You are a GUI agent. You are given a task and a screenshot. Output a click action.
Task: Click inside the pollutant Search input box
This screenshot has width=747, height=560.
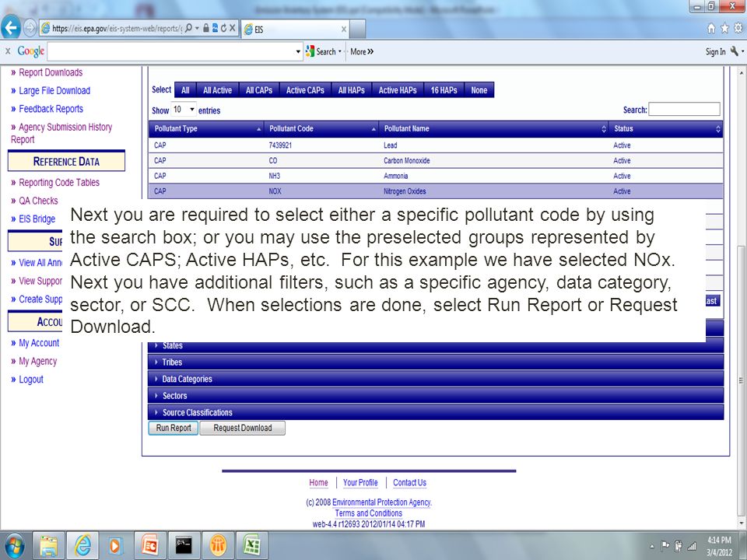pos(684,109)
